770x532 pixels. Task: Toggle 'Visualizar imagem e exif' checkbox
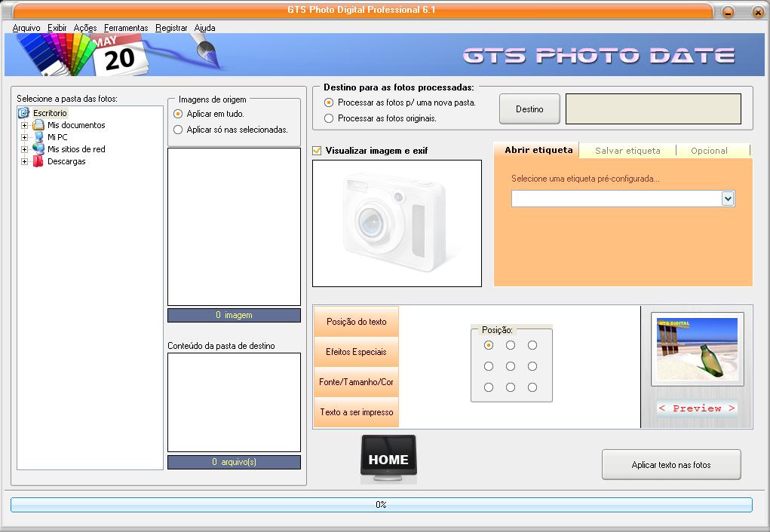tap(318, 151)
